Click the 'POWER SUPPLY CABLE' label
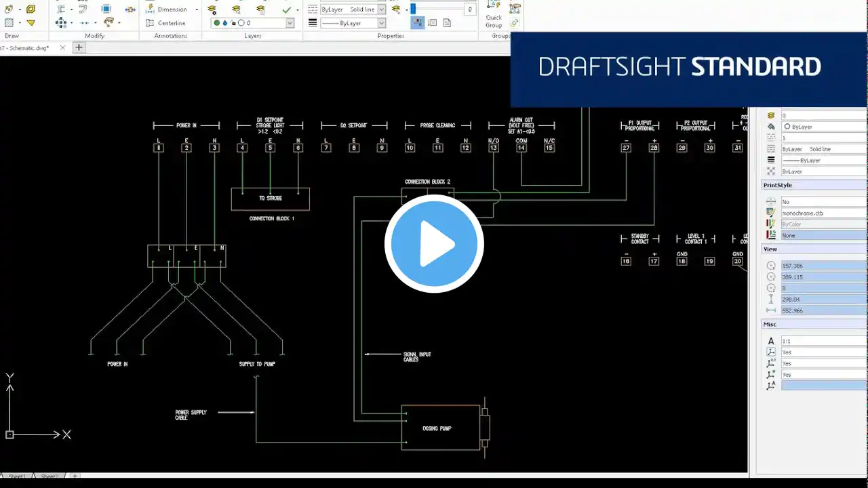 191,415
